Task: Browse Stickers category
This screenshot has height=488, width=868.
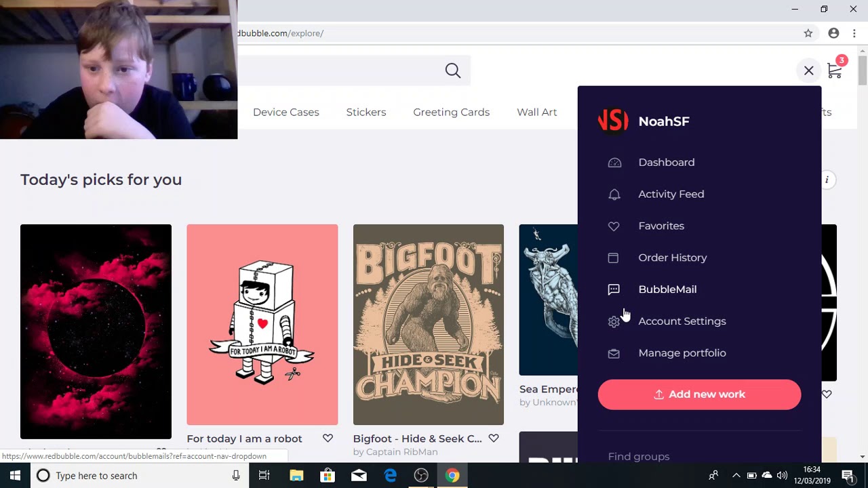Action: 366,112
